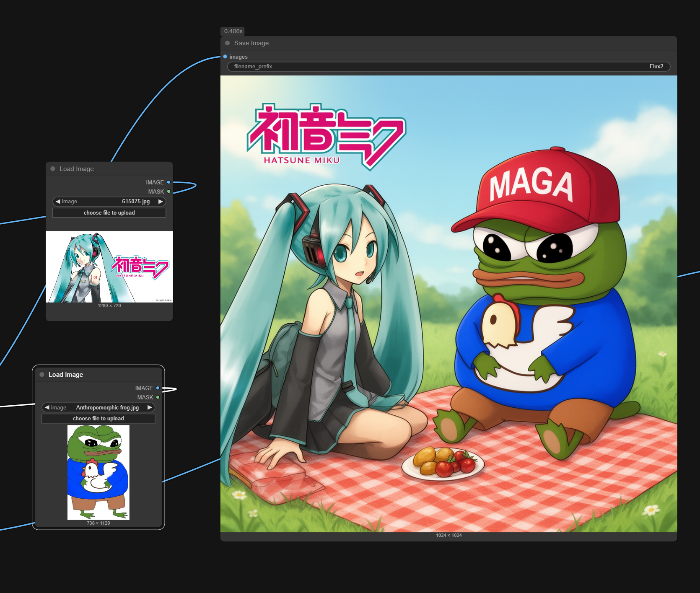Click the 1024 × 1024 size label
Viewport: 700px width, 593px height.
449,535
